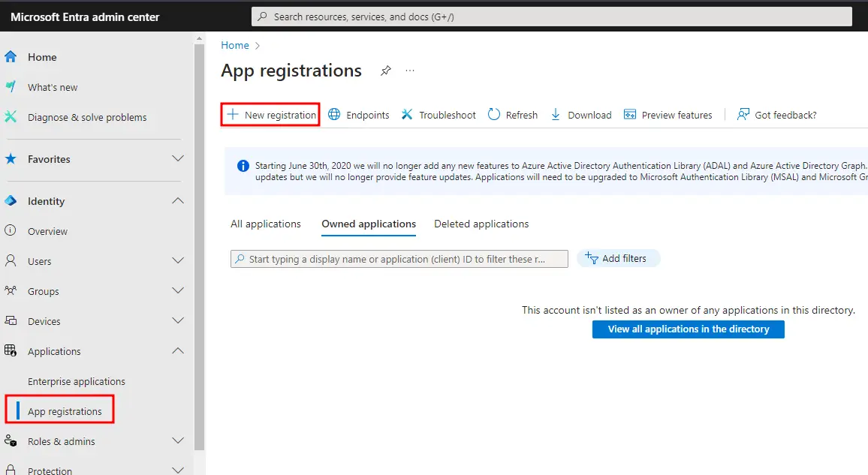Click the Refresh circular arrow icon
This screenshot has width=868, height=475.
[x=494, y=115]
